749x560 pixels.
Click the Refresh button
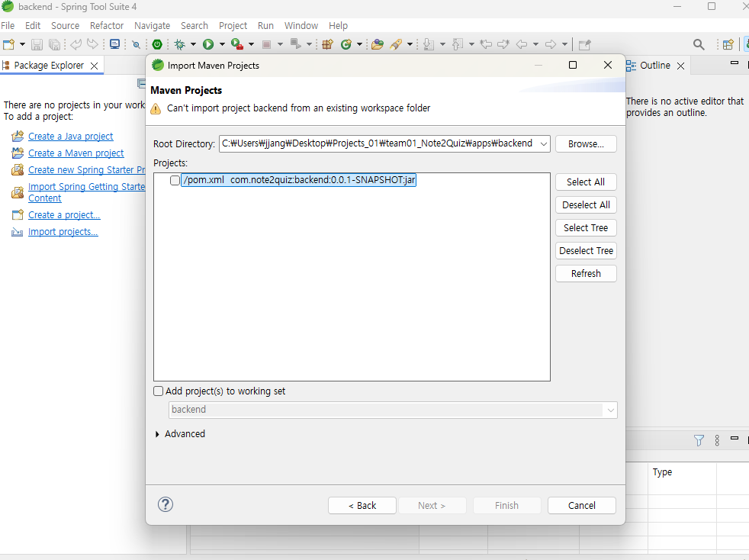point(586,274)
